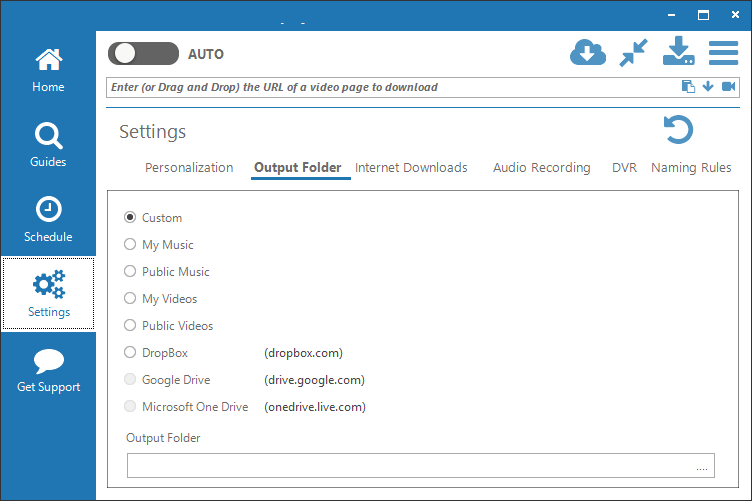Open the Internet Downloads tab
The image size is (752, 501).
[x=411, y=167]
